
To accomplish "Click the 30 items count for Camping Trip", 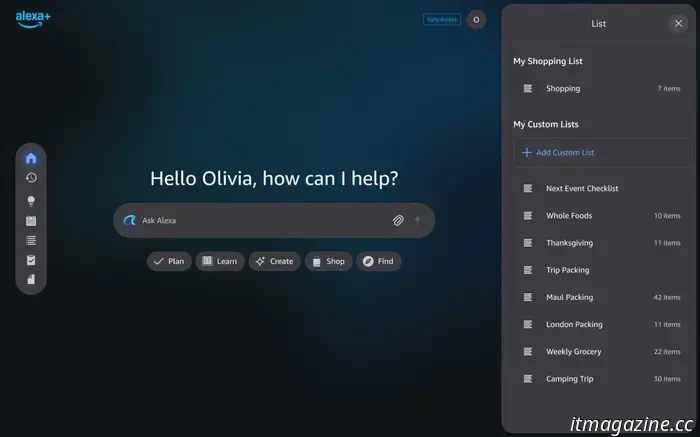I will point(667,379).
